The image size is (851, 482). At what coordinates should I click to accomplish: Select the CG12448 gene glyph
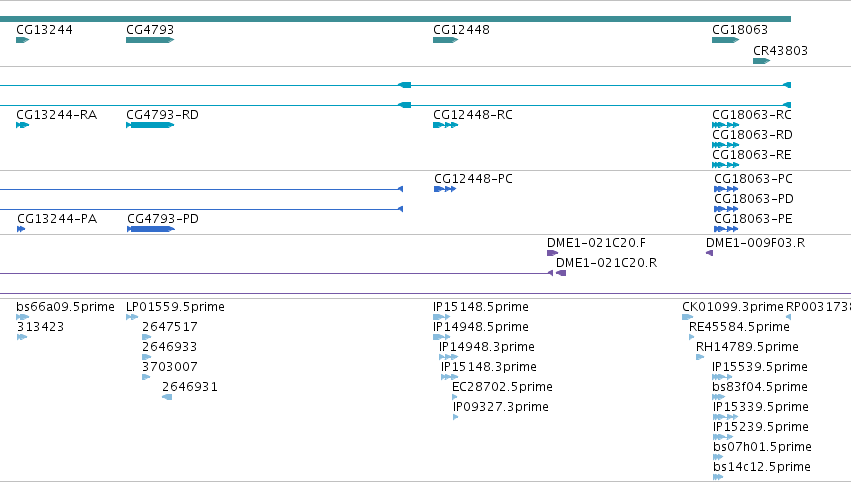pyautogui.click(x=446, y=40)
